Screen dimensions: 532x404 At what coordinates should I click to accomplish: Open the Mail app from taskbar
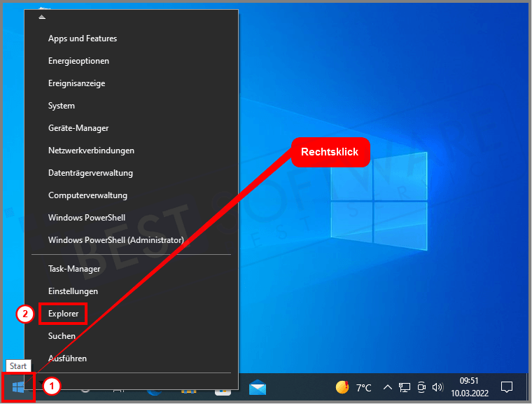[x=258, y=387]
